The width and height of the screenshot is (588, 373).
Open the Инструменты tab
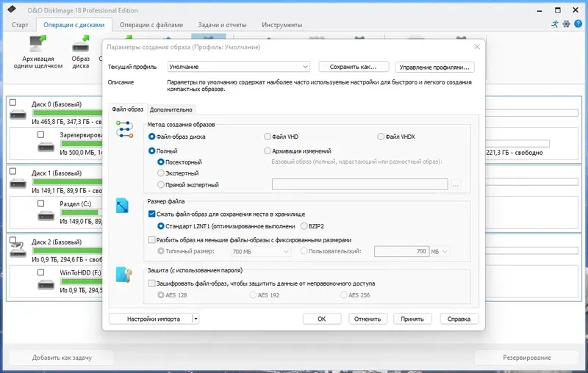(282, 25)
